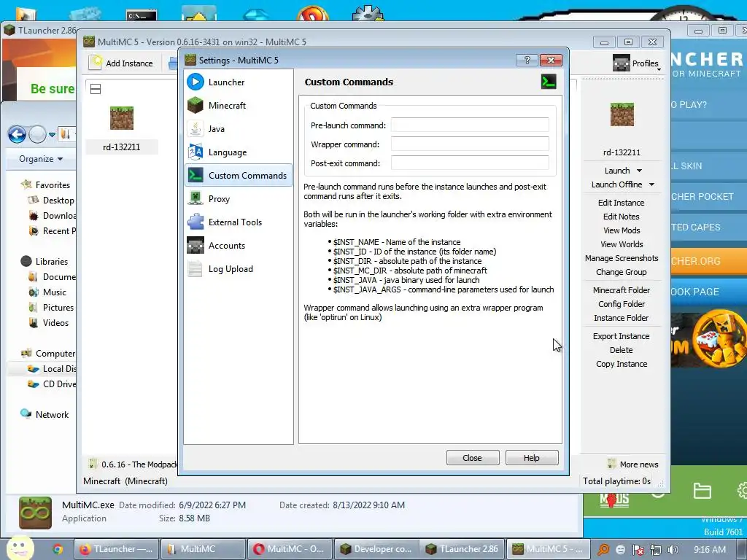Click the taskbar clock showing 9:16 AM
Screen dimensions: 747x560
click(709, 550)
